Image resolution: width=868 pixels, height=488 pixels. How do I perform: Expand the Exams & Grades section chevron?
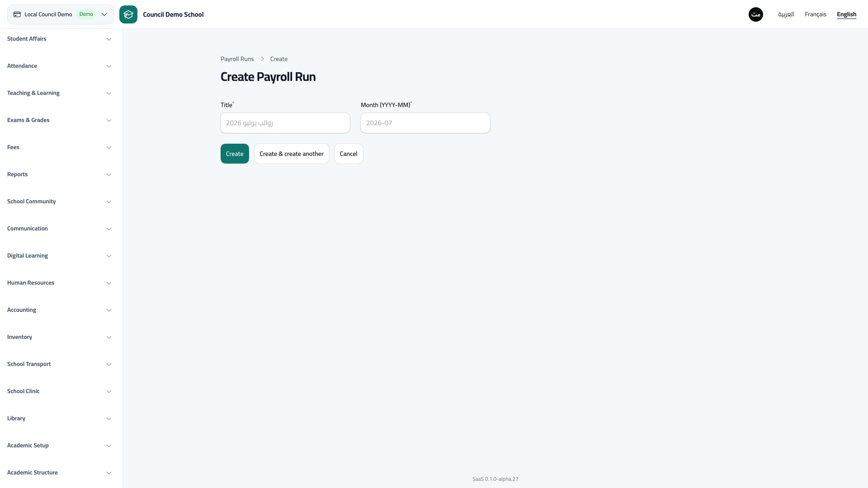coord(109,121)
